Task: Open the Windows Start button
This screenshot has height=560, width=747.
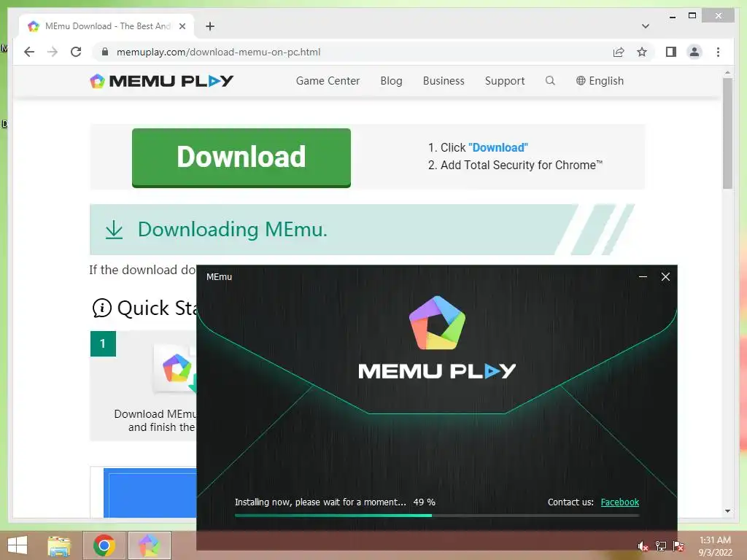Action: click(x=18, y=545)
